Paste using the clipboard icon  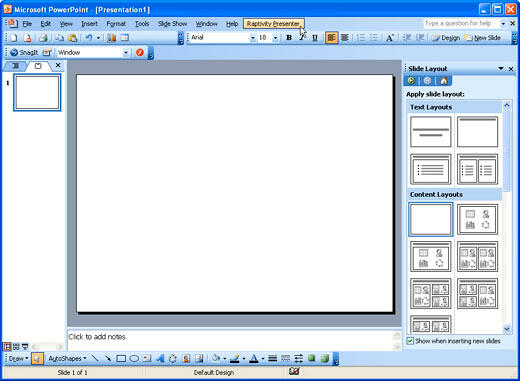73,38
